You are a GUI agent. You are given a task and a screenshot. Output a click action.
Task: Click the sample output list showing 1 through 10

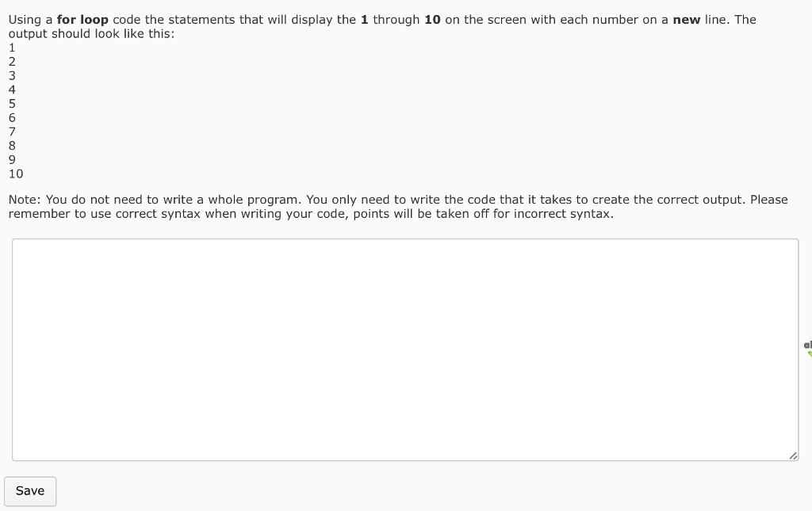tap(12, 111)
